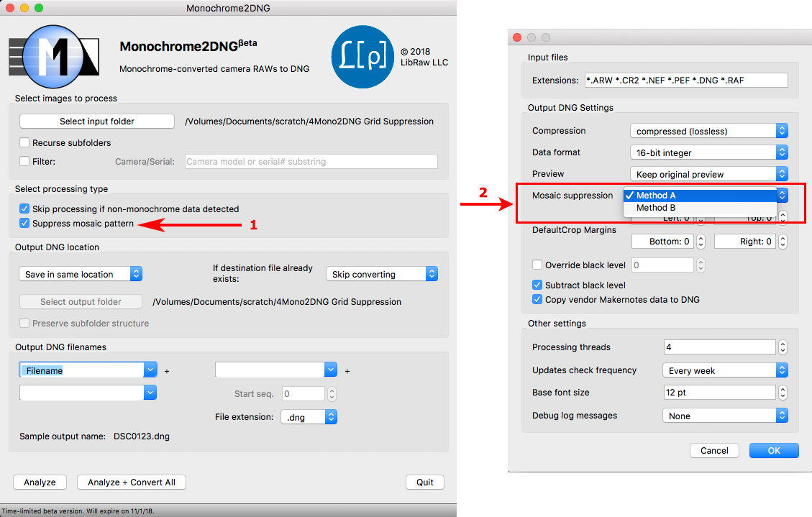Choose Method B from mosaic suppression list
This screenshot has width=812, height=517.
coord(655,208)
